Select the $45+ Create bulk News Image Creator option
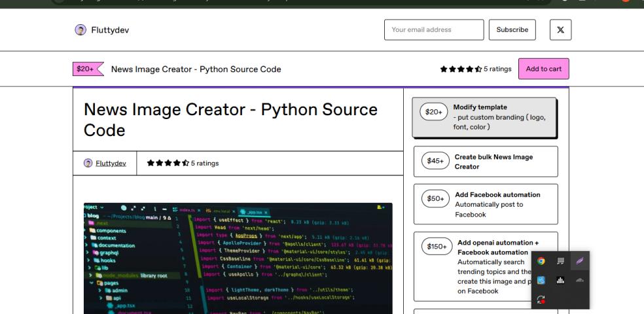The height and width of the screenshot is (314, 644). click(x=484, y=162)
